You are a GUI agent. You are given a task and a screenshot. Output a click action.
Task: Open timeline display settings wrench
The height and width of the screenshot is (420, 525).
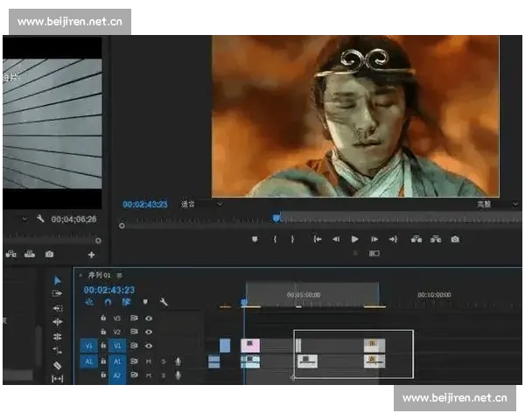click(x=164, y=302)
